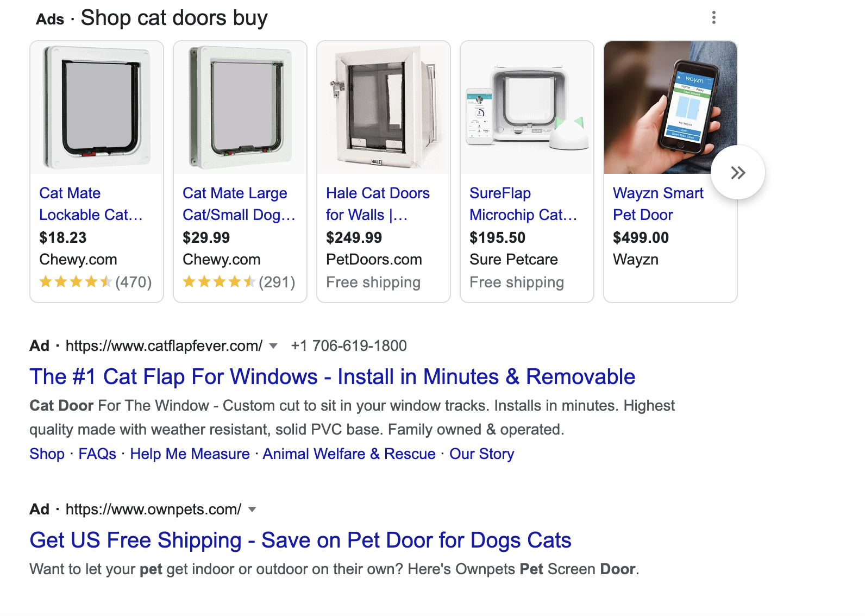The width and height of the screenshot is (865, 616).
Task: Open the Help Me Measure sitelink
Action: click(x=190, y=454)
